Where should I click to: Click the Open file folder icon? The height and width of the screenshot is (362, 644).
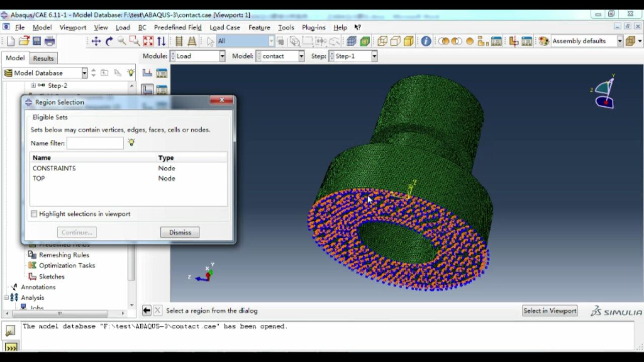[x=24, y=41]
